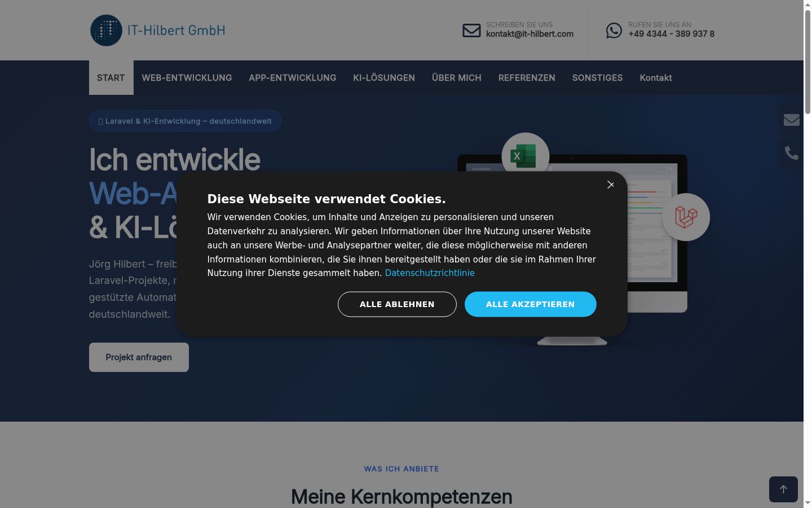Viewport: 812px width, 508px height.
Task: Accept cookies via Alle Akzeptieren
Action: click(x=530, y=304)
